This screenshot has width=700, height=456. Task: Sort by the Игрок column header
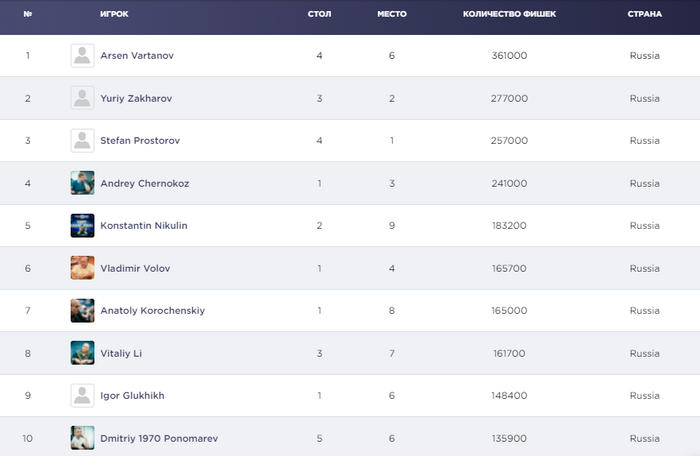tap(114, 14)
